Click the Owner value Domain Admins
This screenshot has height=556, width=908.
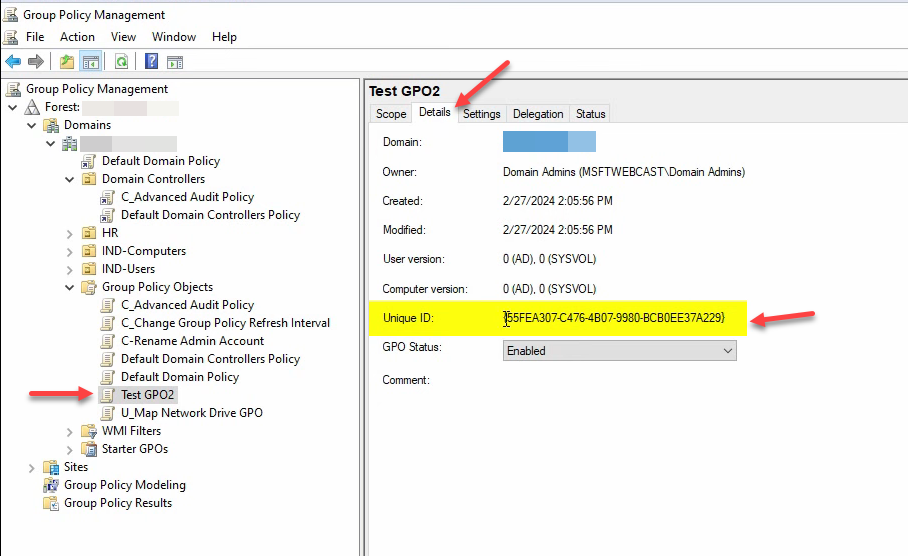624,172
